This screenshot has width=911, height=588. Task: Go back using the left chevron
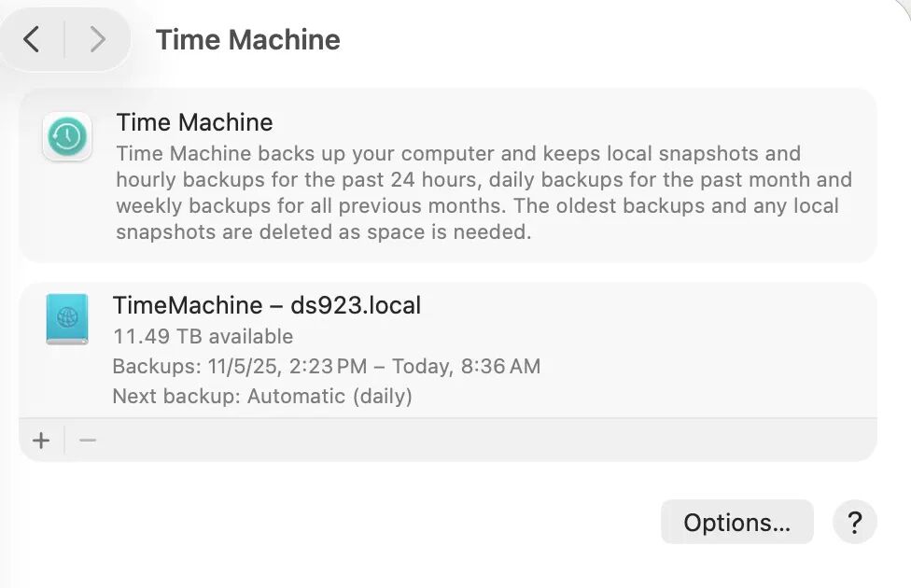[32, 39]
